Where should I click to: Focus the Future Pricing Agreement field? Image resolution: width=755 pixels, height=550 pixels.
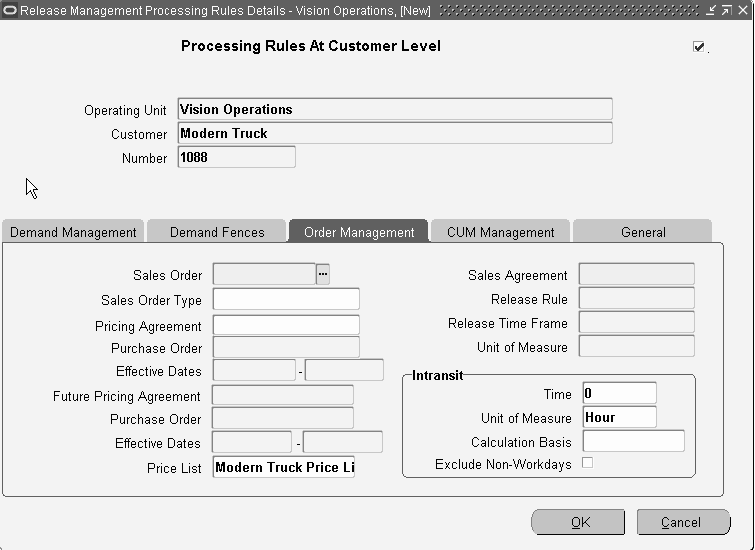click(x=283, y=395)
